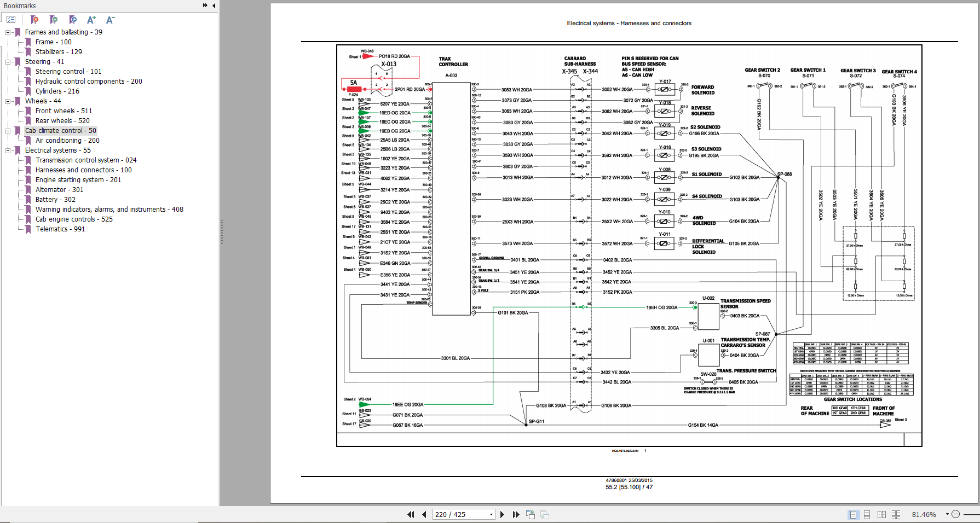Viewport: 980px width, 523px height.
Task: Collapse the Cab climate control node
Action: 8,131
